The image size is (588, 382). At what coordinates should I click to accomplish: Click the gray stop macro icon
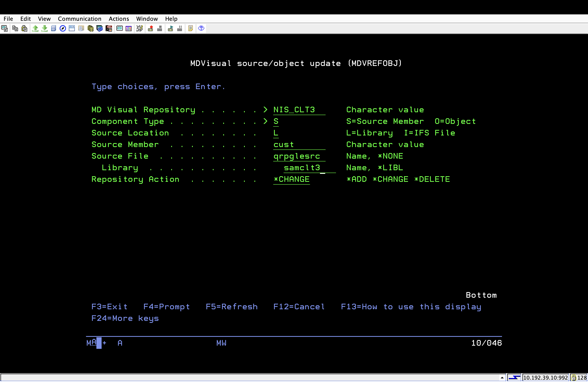coord(160,28)
